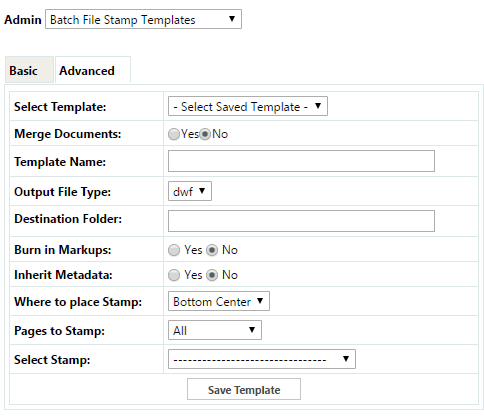Screen dimensions: 484x416
Task: Switch to the Advanced tab
Action: 93,70
